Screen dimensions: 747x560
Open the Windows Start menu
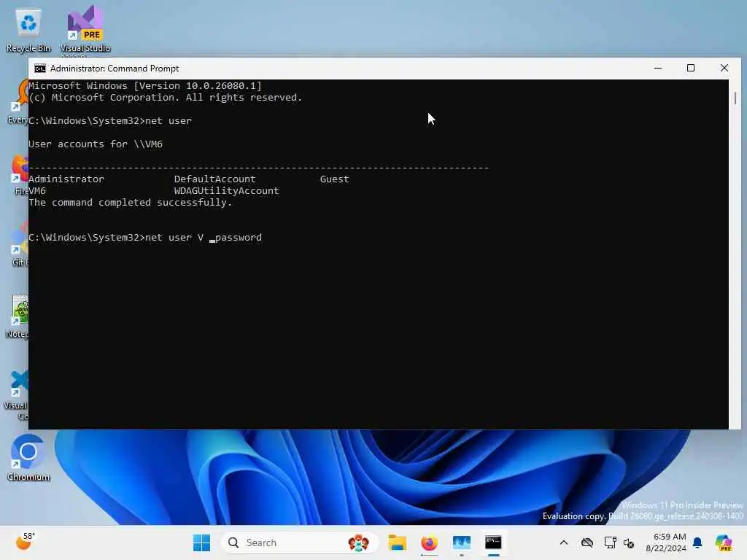(x=201, y=542)
